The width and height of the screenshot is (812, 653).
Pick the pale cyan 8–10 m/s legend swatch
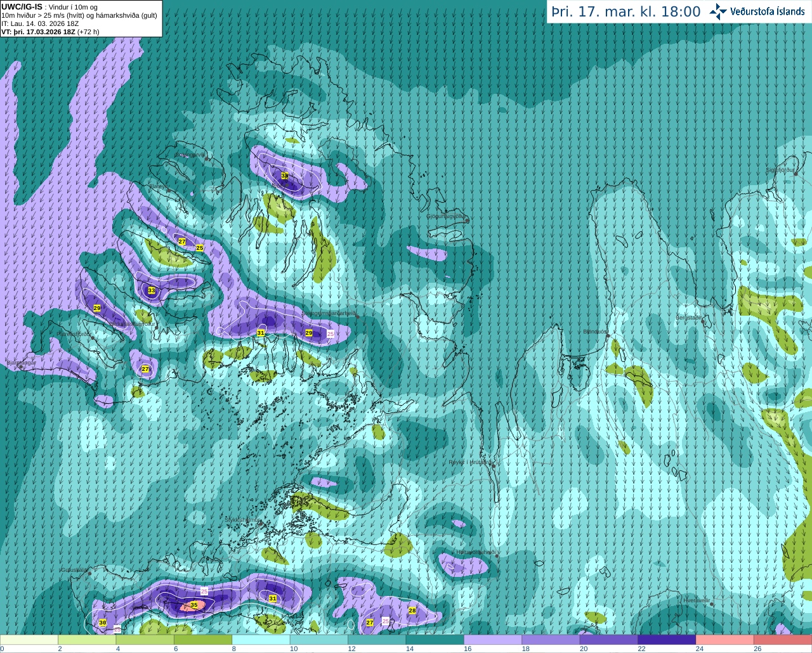pos(261,640)
